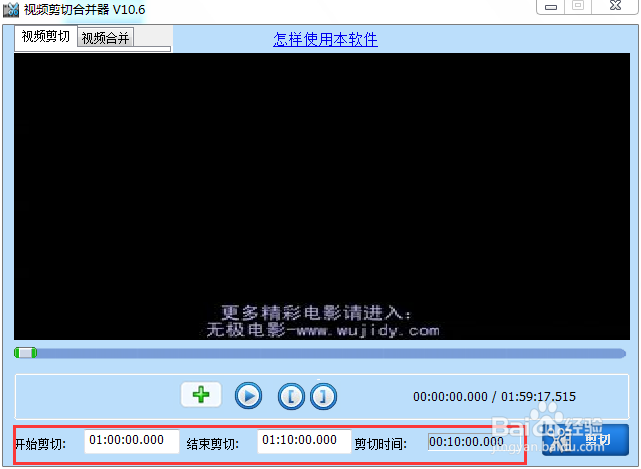Viewport: 641px width, 469px height.
Task: Click the 剪切时间 duration field
Action: click(466, 442)
